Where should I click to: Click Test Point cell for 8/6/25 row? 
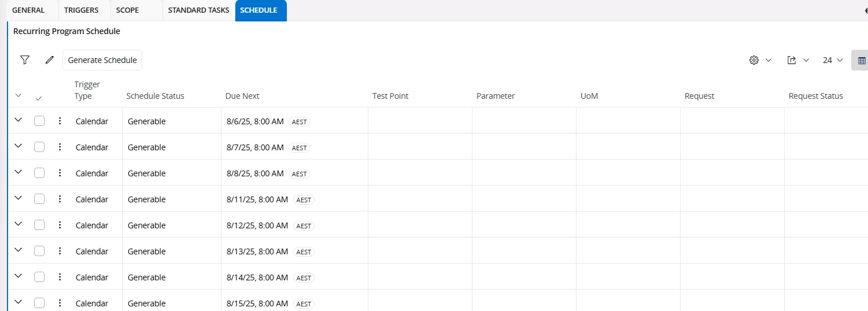420,120
